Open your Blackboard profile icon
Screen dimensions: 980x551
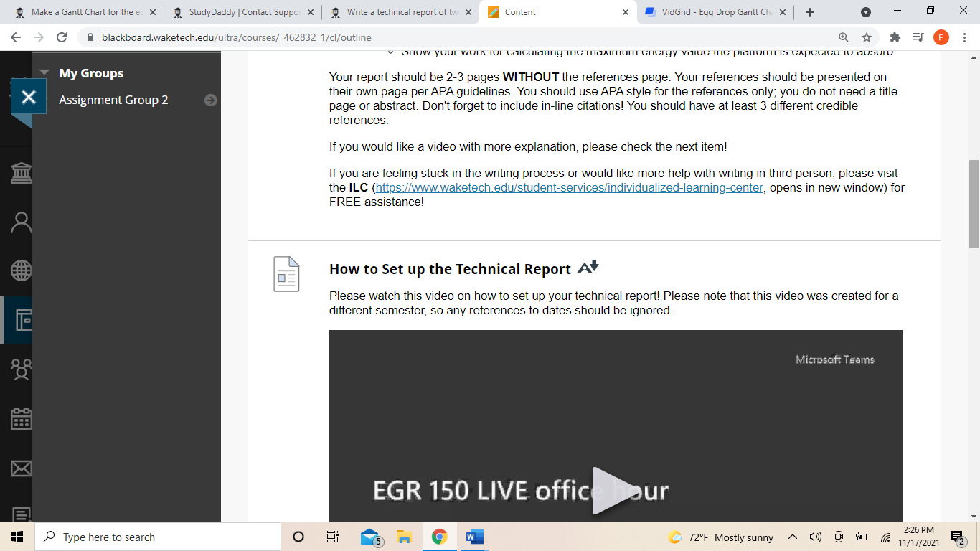tap(20, 221)
